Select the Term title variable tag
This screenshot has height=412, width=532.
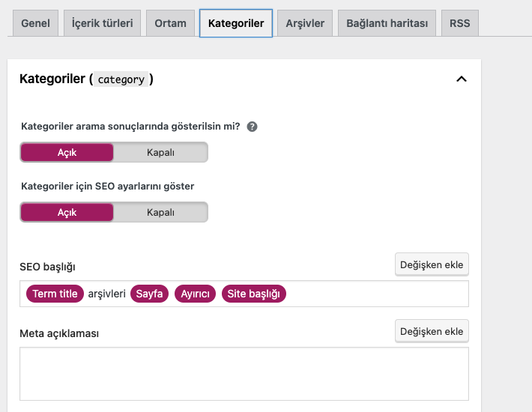point(55,294)
